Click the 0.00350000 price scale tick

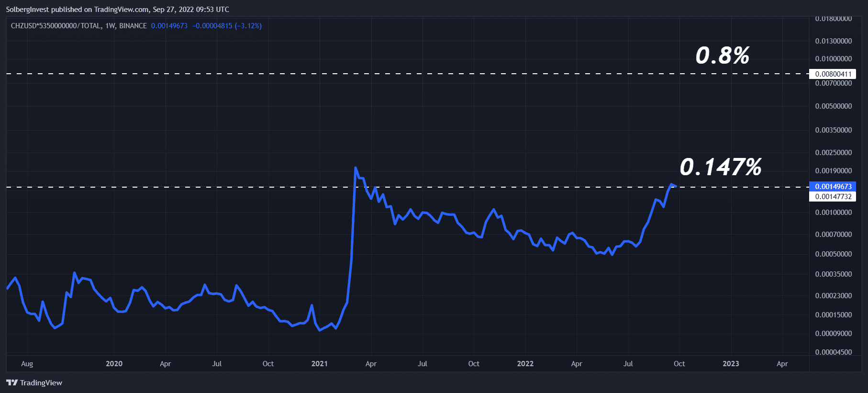[834, 130]
